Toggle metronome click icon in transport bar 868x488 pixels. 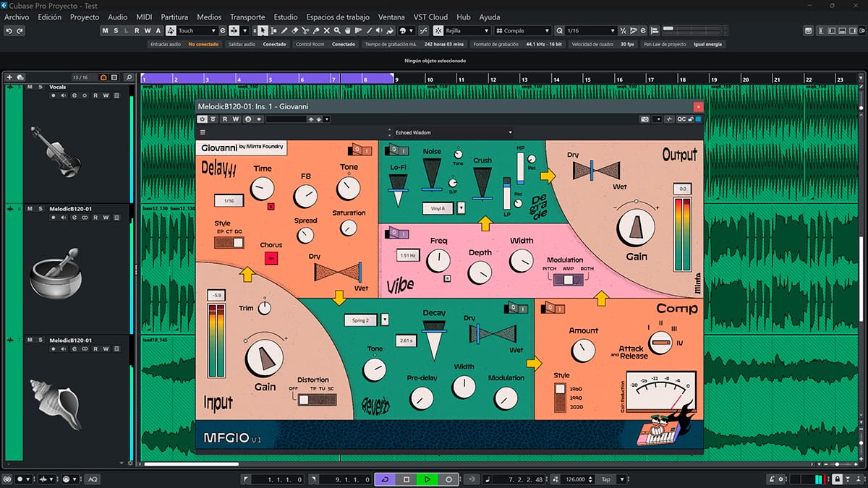pyautogui.click(x=771, y=479)
